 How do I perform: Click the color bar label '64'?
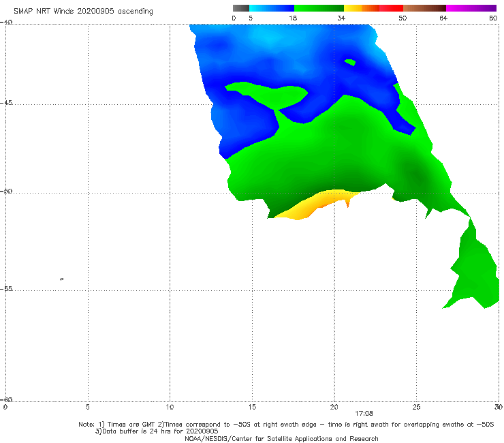click(x=443, y=18)
